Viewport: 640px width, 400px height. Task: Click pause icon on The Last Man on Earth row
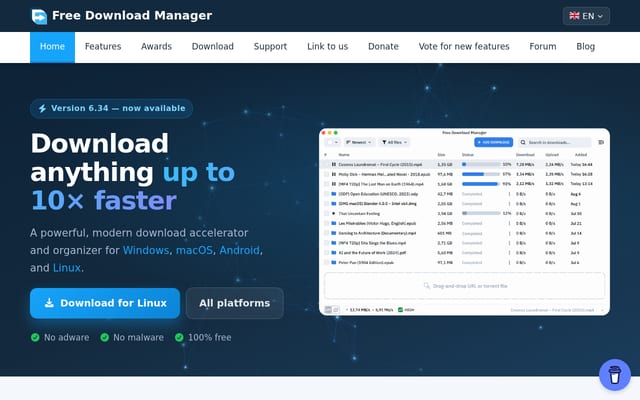(x=333, y=184)
